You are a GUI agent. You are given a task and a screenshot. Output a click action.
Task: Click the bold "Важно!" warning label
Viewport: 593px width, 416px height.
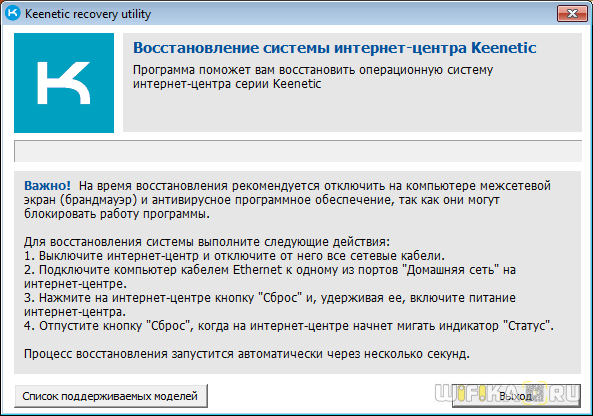47,186
